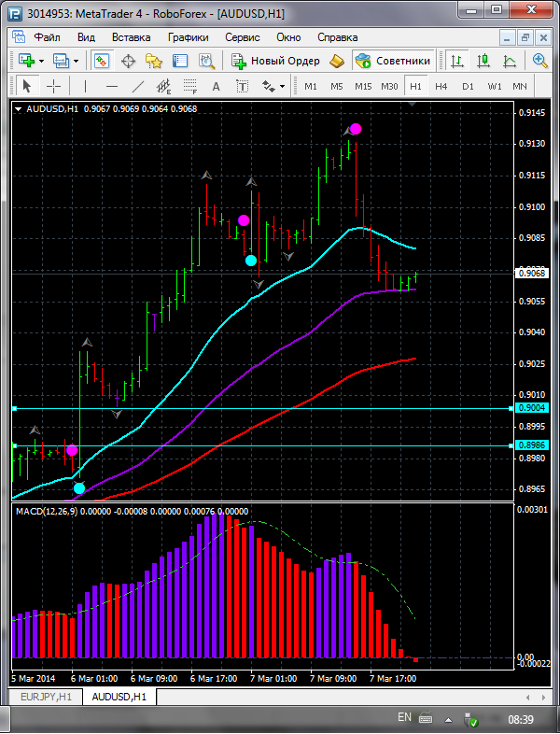This screenshot has width=560, height=734.
Task: Switch timeframe to H4
Action: 441,87
